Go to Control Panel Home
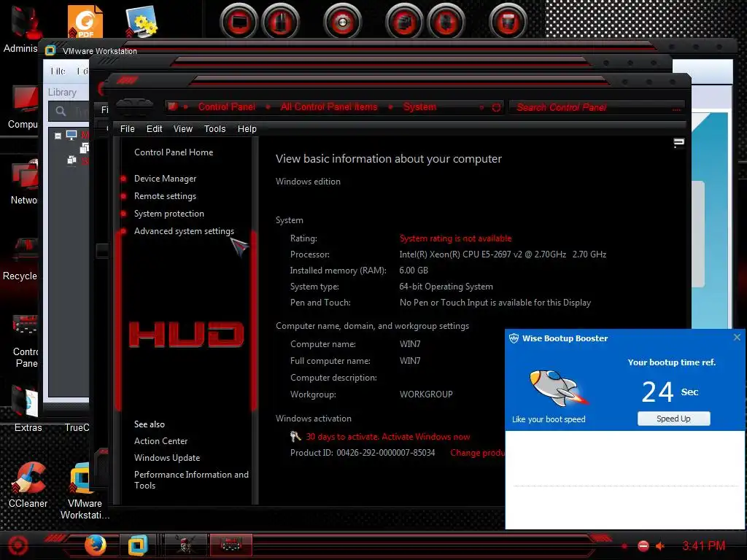The width and height of the screenshot is (747, 560). [x=174, y=152]
